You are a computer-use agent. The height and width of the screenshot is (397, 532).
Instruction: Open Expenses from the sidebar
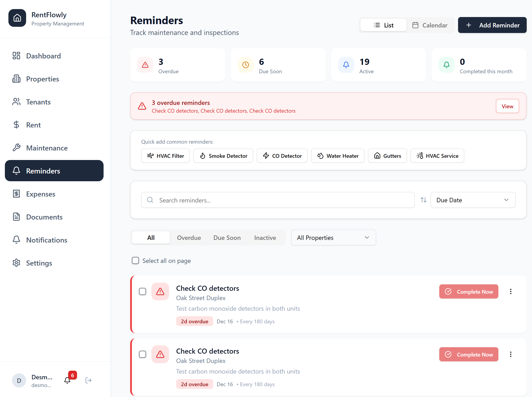coord(40,194)
